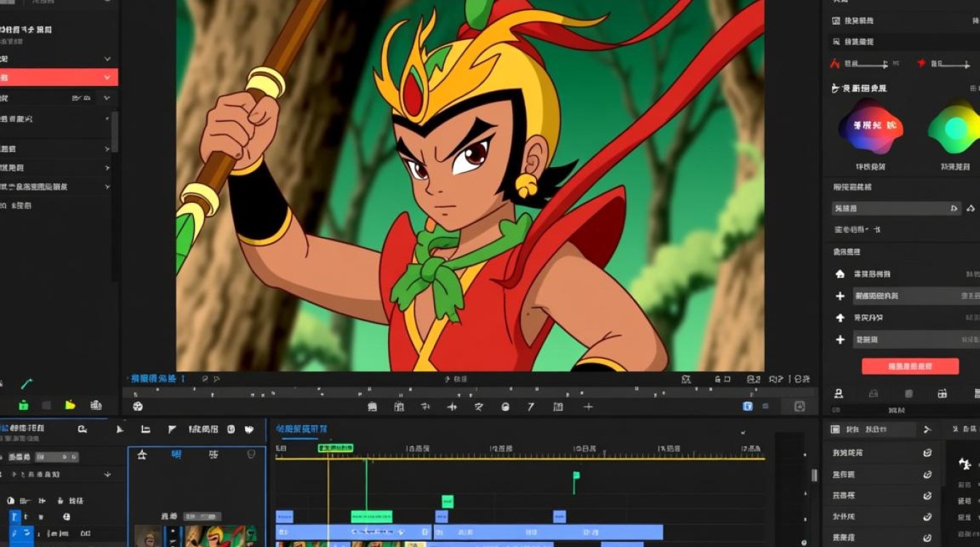Click the plus icon in preview toolbar

pyautogui.click(x=588, y=407)
